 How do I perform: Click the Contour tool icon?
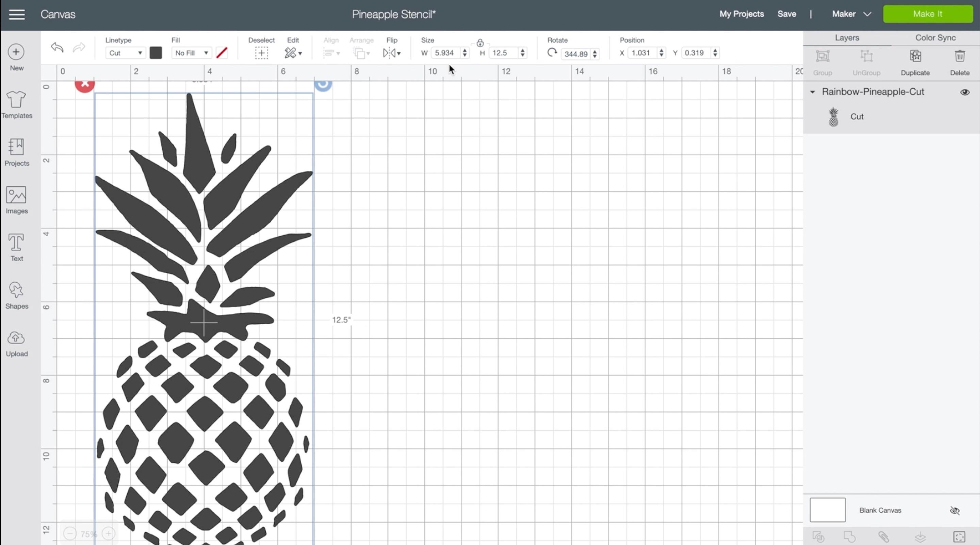pos(959,536)
